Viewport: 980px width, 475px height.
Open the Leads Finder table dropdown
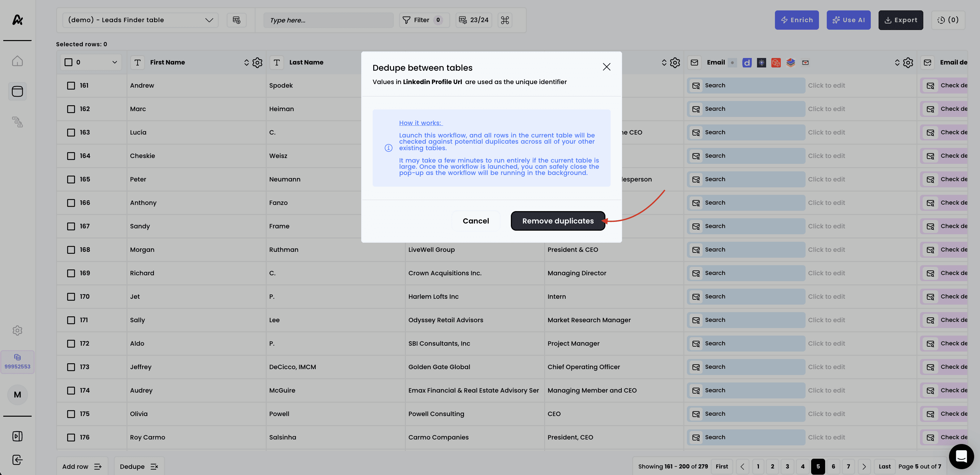pos(140,20)
